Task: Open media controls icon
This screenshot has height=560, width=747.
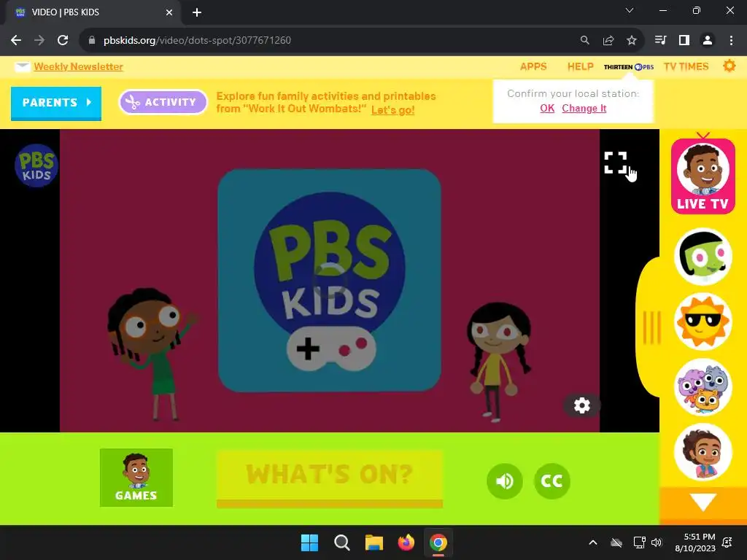Action: point(660,40)
